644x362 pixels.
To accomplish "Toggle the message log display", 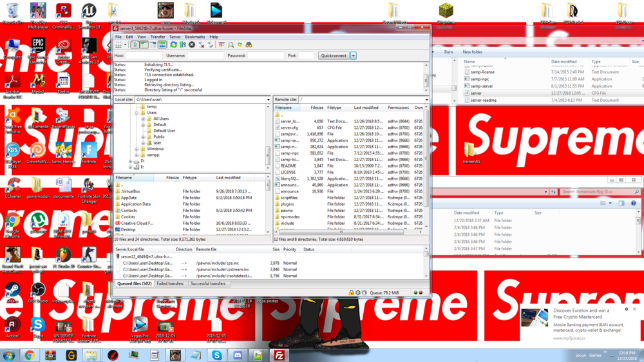I will pos(135,45).
